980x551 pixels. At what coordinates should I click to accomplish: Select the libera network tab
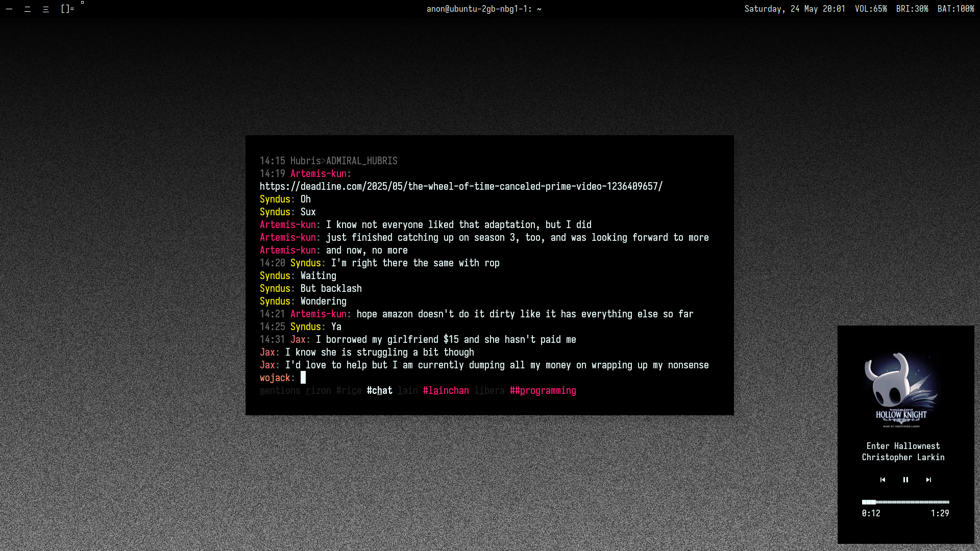click(x=489, y=390)
